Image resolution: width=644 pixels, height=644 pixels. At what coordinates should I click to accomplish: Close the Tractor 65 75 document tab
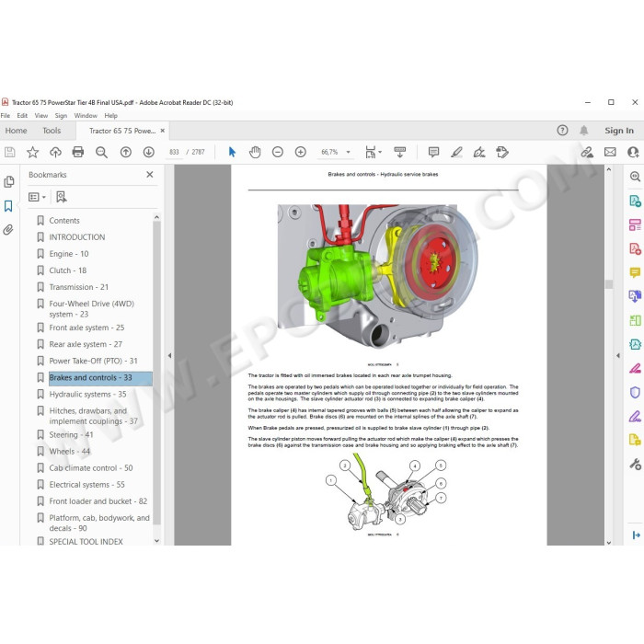point(163,131)
